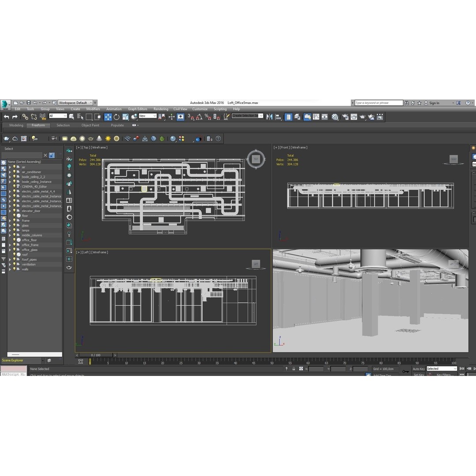Click the Unlink Selection icon
Screen dimensions: 476x476
(34, 117)
